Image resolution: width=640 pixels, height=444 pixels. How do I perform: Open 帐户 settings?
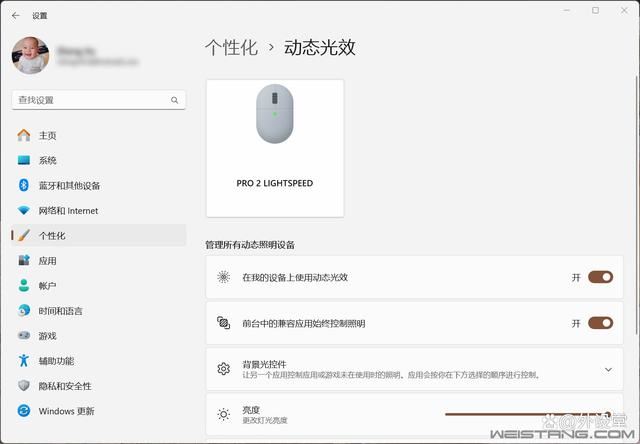point(99,286)
